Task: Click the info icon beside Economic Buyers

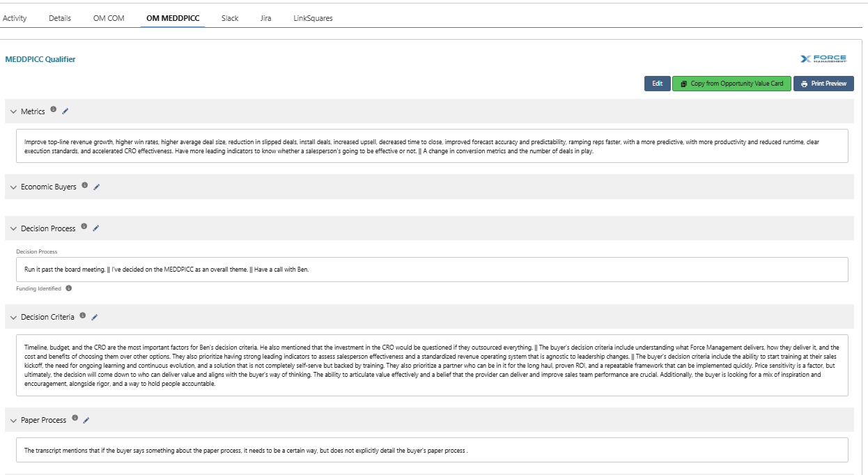Action: (x=85, y=185)
